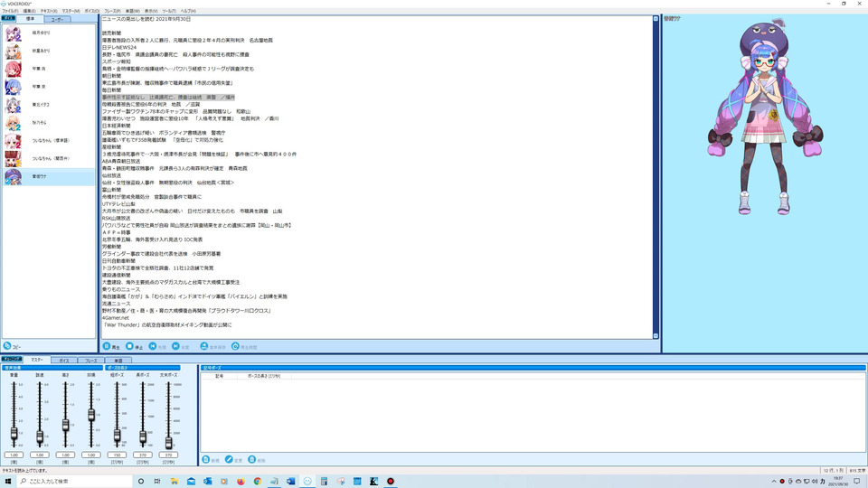The width and height of the screenshot is (868, 488).
Task: Open the マスター(M) menu
Action: [71, 11]
